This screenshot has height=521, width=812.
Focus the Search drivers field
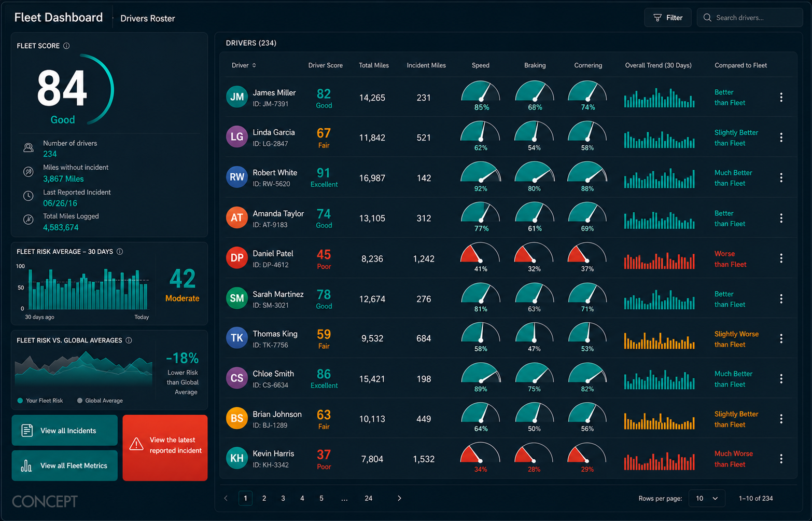click(750, 18)
